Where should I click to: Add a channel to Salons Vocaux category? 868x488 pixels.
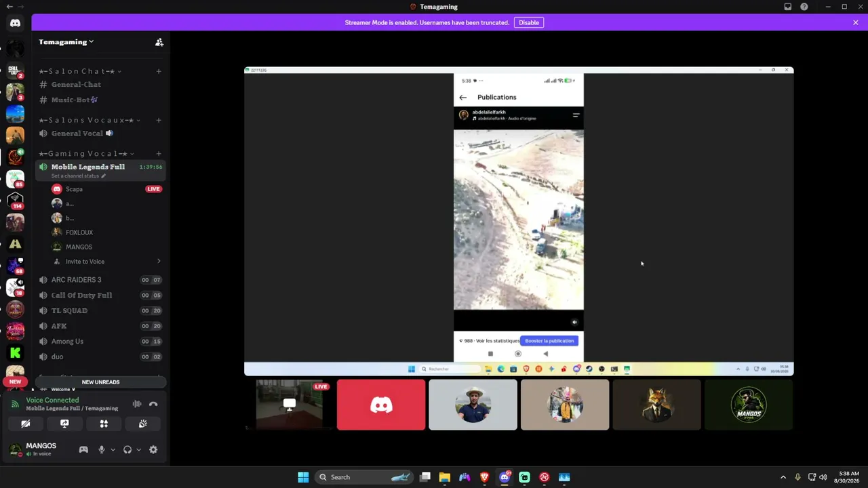point(159,120)
